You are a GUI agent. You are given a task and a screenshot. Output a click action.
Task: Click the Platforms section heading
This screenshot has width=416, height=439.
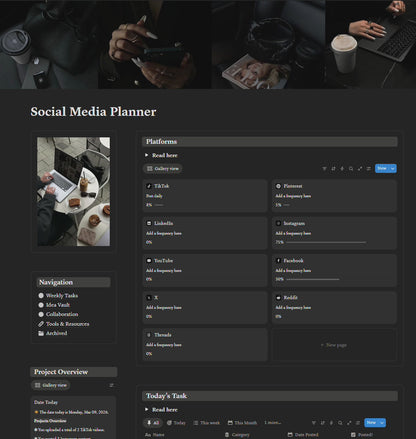[161, 142]
